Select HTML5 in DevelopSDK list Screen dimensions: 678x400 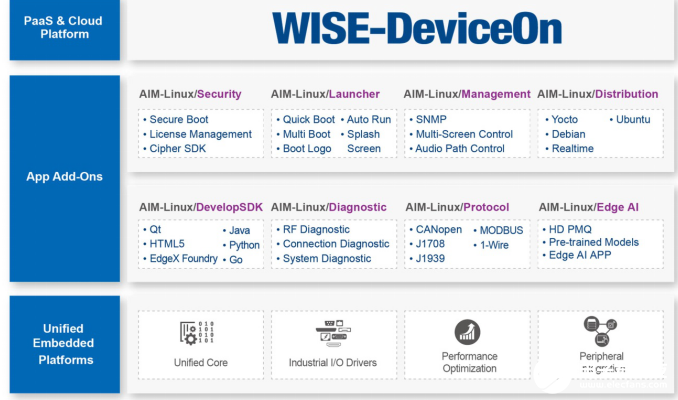(x=166, y=244)
